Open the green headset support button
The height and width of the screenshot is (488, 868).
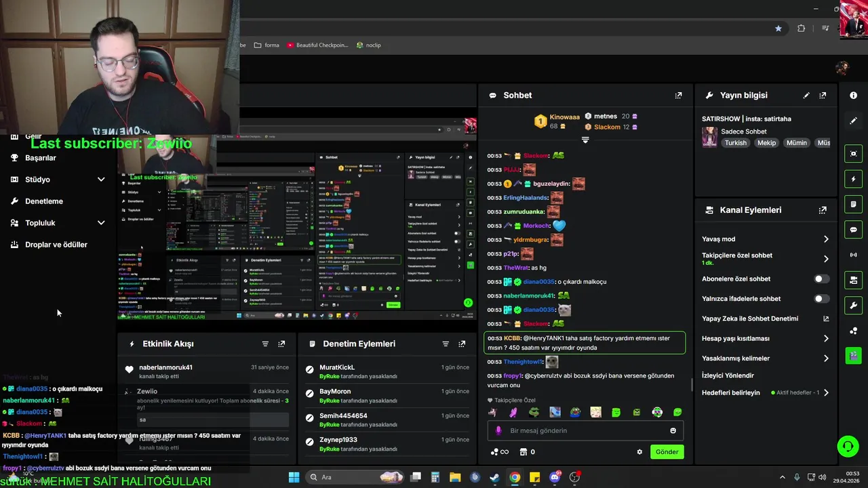tap(848, 446)
